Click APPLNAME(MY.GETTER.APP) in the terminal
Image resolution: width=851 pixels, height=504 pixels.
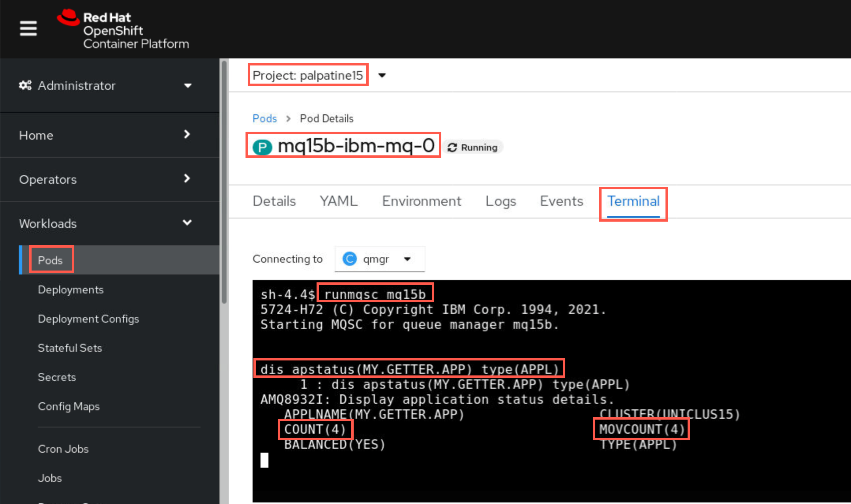tap(374, 414)
